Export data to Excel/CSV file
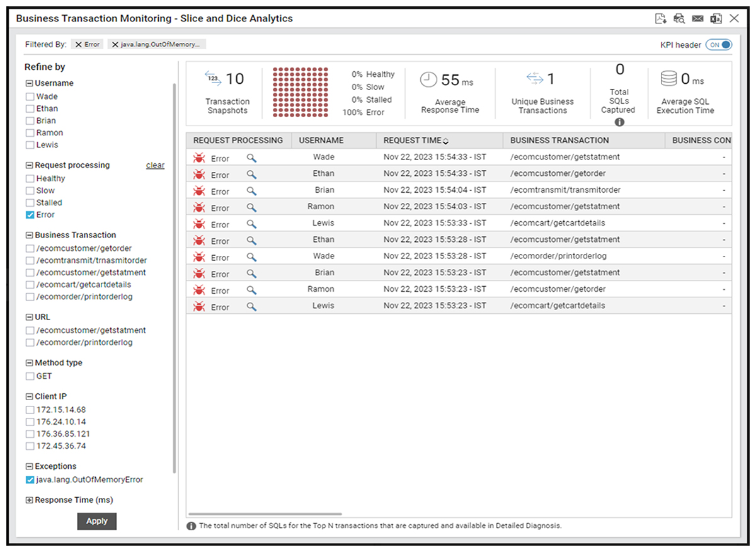The height and width of the screenshot is (552, 756). point(716,19)
